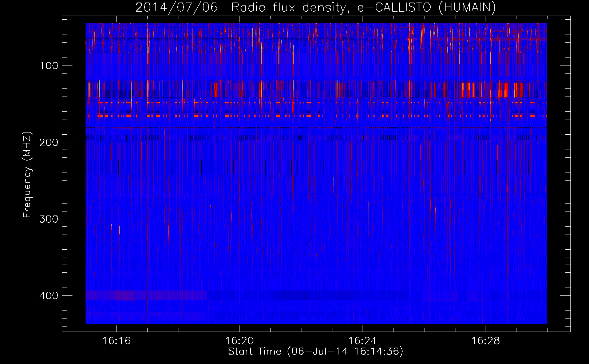Image resolution: width=589 pixels, height=364 pixels.
Task: Click the 400 MHz frequency tick label
Action: [49, 296]
